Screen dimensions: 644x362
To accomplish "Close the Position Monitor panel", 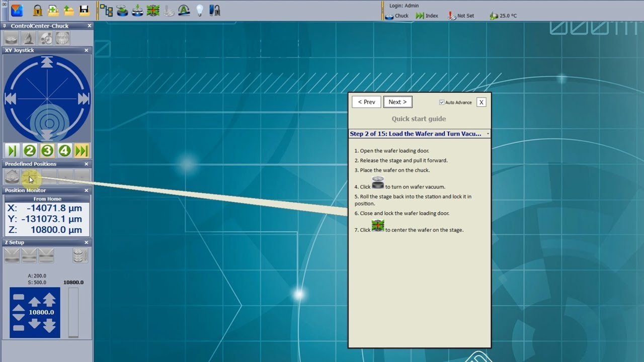I will pos(87,191).
